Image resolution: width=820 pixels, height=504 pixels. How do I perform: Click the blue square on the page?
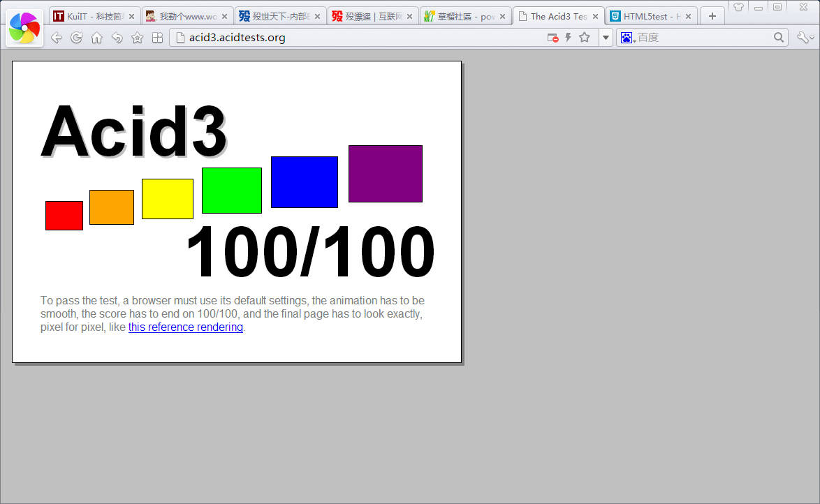[x=305, y=182]
